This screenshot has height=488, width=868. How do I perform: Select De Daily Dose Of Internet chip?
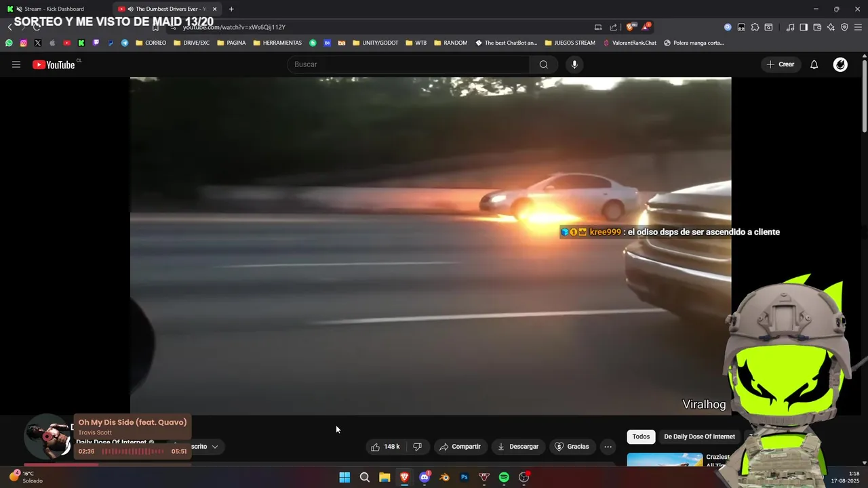699,436
